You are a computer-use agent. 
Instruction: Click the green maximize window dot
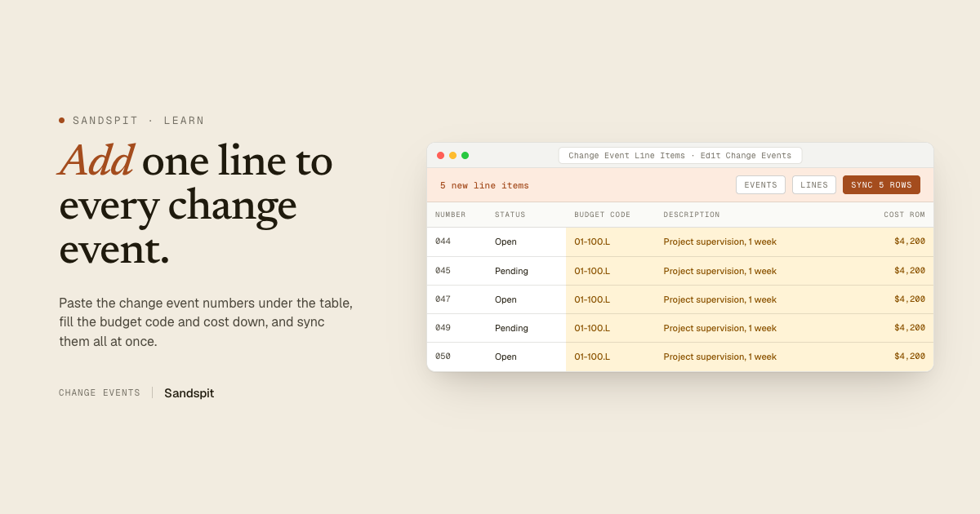coord(465,155)
